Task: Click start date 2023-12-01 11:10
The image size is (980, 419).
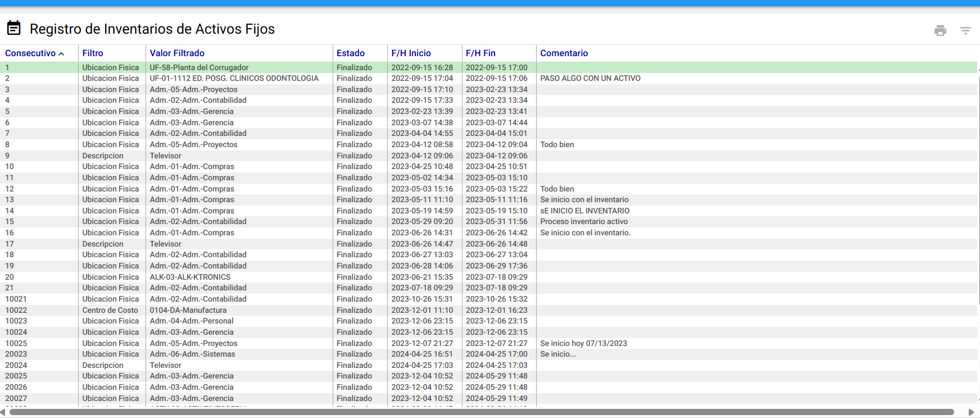Action: click(x=422, y=311)
